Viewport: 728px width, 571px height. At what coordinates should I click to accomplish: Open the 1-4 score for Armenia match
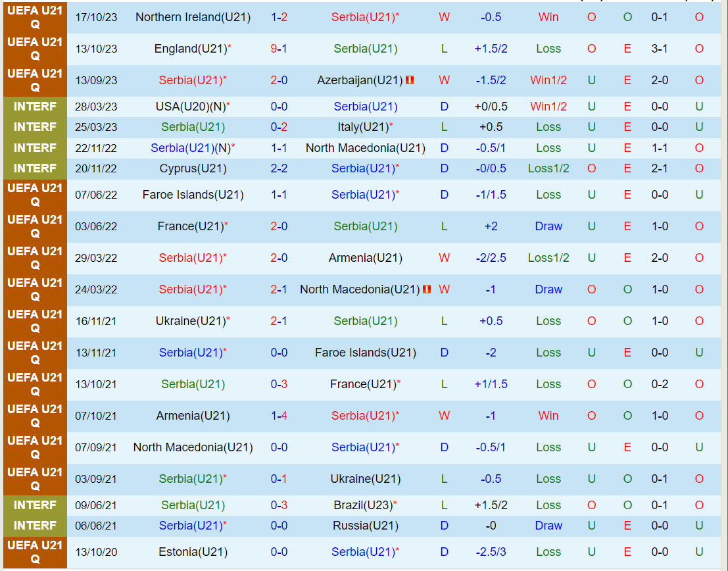[279, 416]
